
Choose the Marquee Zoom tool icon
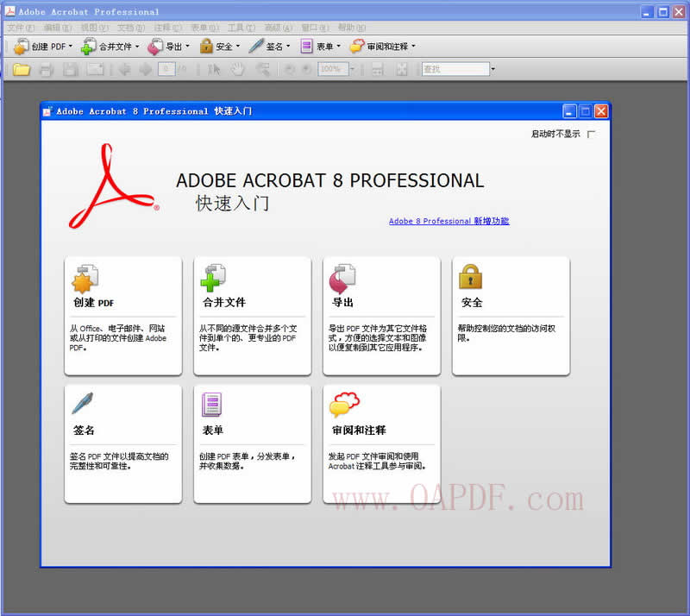click(x=263, y=70)
